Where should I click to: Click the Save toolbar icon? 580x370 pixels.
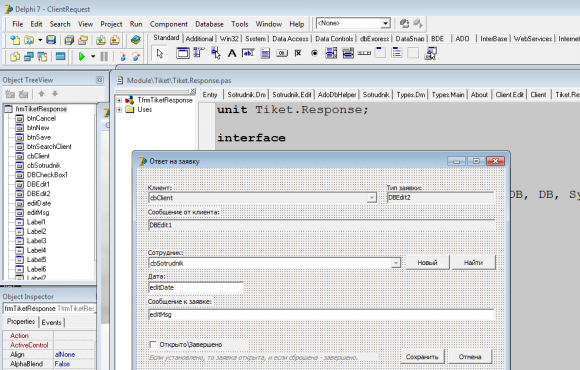pos(51,40)
